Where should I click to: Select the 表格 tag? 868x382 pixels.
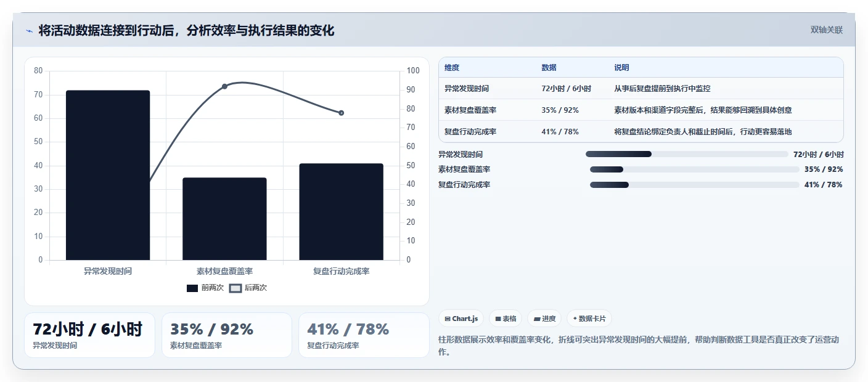tap(506, 319)
